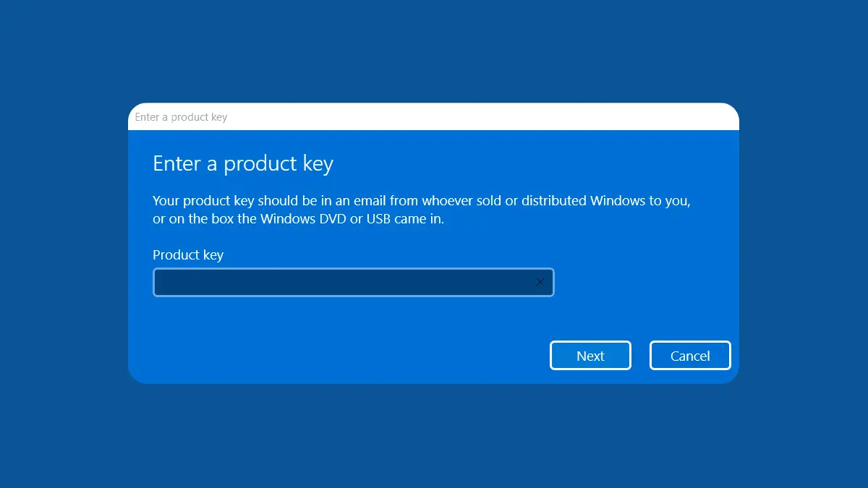Click the Product key field label
The image size is (868, 488).
pos(188,254)
